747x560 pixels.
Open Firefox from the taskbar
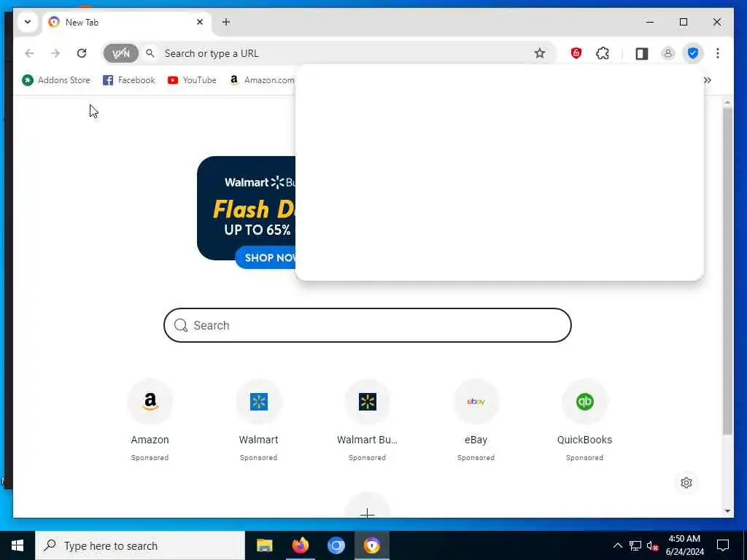click(x=300, y=545)
